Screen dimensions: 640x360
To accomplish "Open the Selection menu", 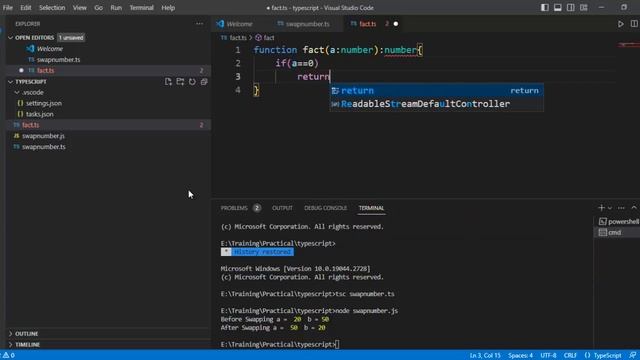I will (x=52, y=8).
